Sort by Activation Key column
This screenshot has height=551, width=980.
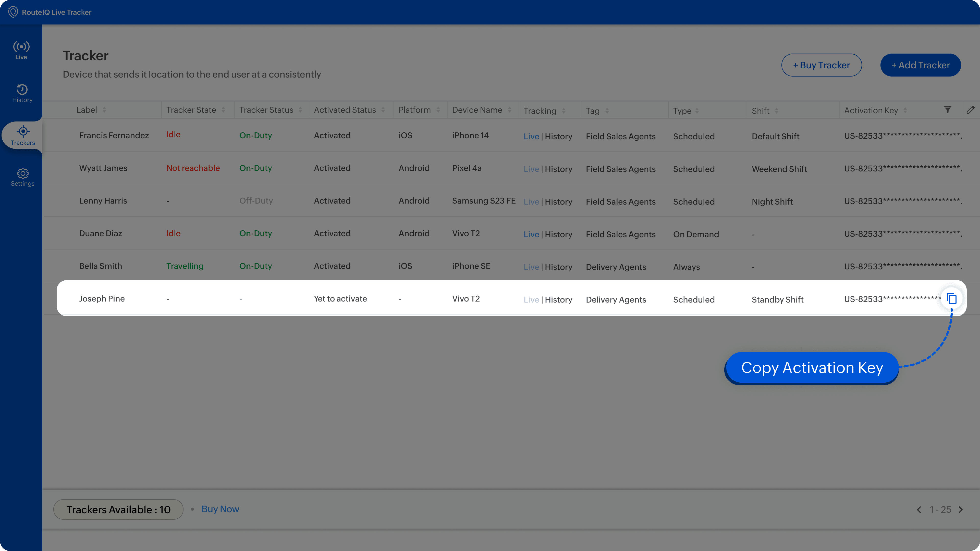coord(905,110)
